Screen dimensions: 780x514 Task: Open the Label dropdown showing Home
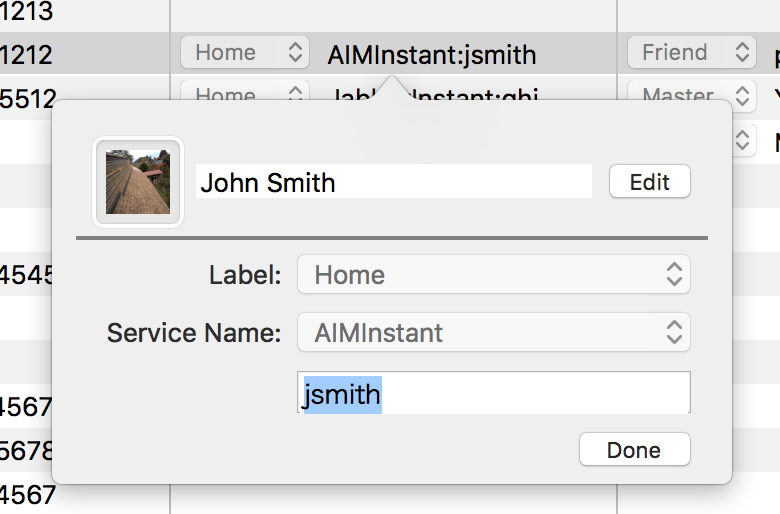493,274
